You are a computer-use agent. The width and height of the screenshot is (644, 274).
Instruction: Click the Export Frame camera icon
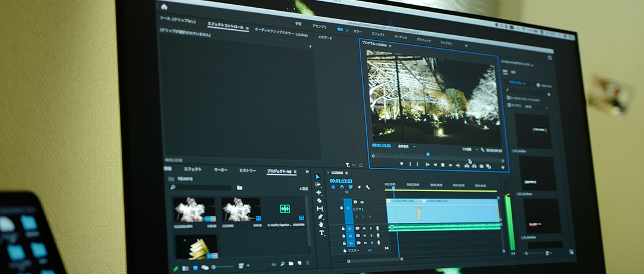[481, 166]
